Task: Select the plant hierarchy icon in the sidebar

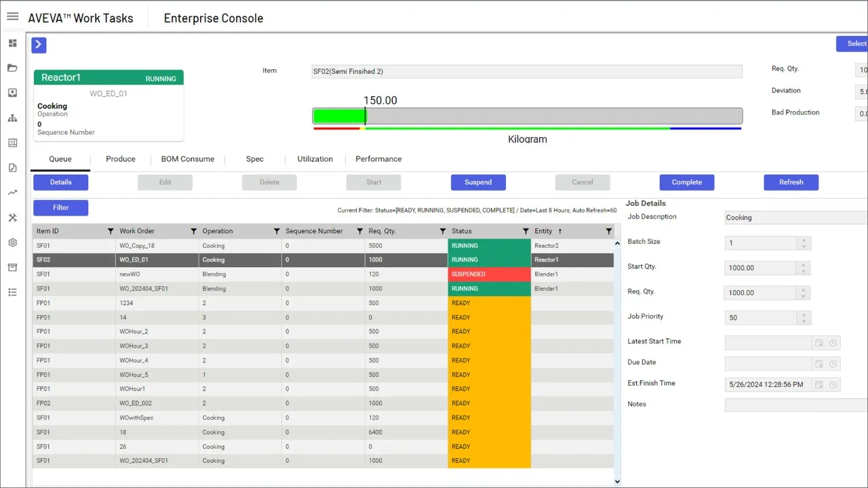Action: tap(12, 117)
